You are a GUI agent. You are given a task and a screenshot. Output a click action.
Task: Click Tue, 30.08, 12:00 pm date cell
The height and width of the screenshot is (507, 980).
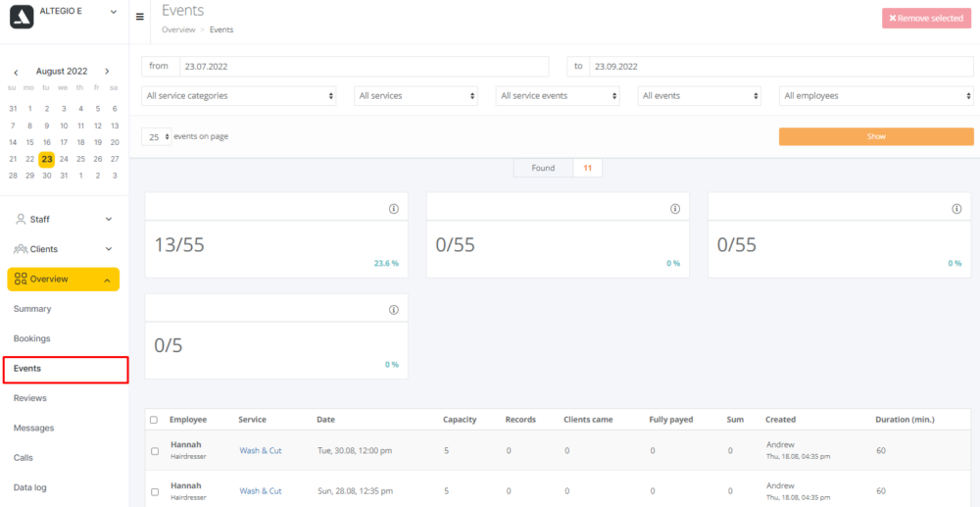point(355,451)
